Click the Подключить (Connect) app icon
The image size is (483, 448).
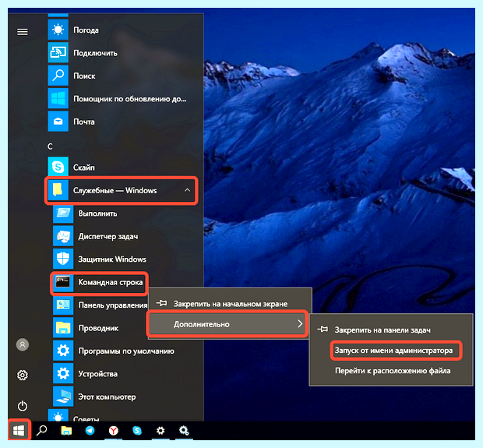click(58, 53)
